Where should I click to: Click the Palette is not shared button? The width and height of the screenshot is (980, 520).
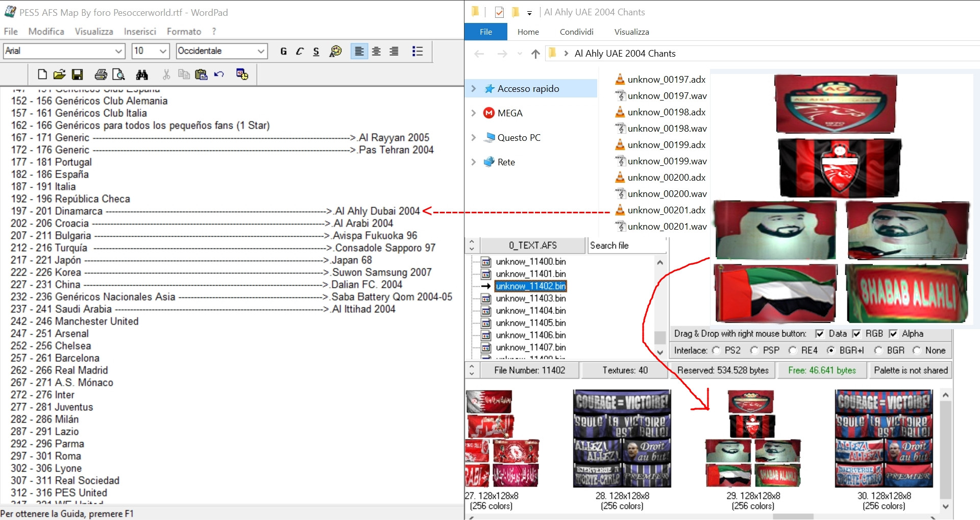[911, 370]
